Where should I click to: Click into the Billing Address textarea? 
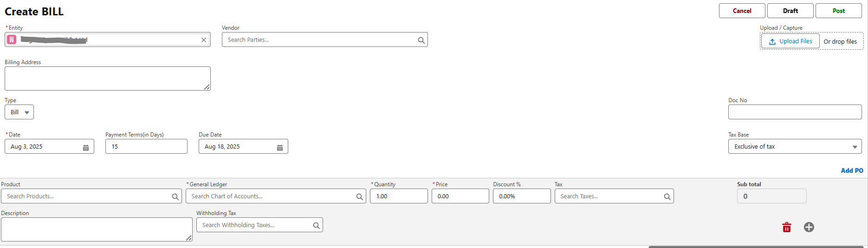[x=107, y=78]
